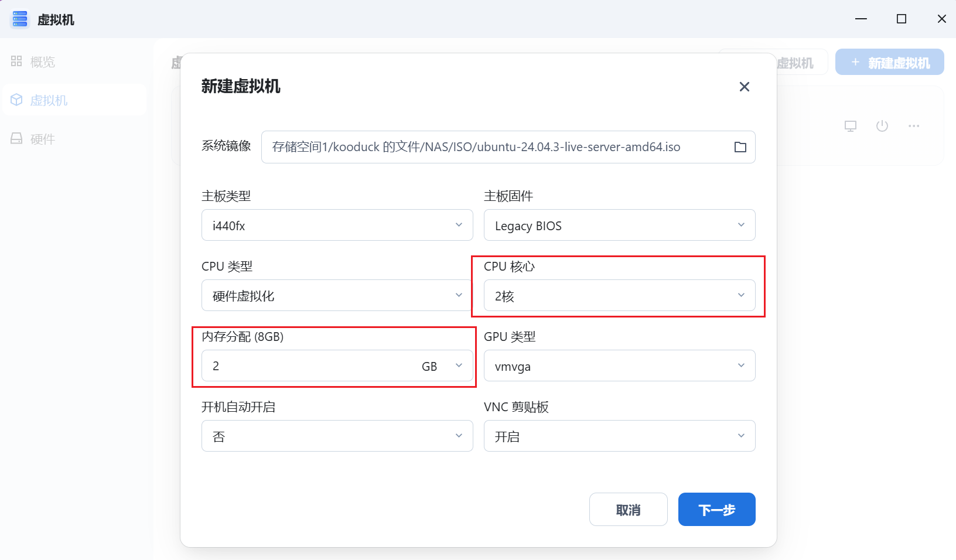The width and height of the screenshot is (956, 560).
Task: Click the monitor/console icon top right
Action: point(851,125)
